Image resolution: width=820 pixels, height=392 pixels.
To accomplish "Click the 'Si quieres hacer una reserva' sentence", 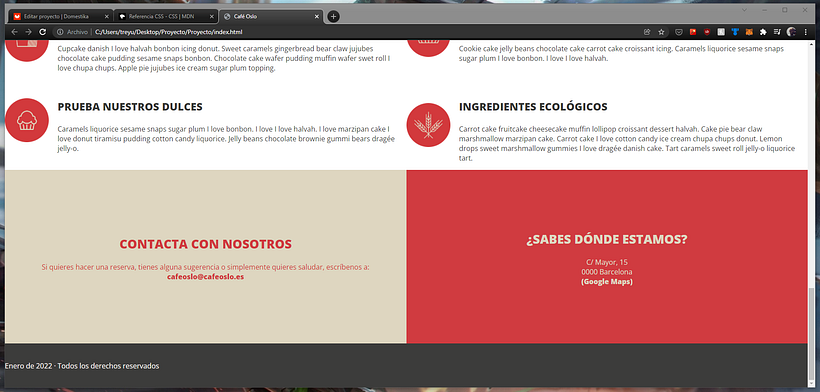I will point(206,267).
